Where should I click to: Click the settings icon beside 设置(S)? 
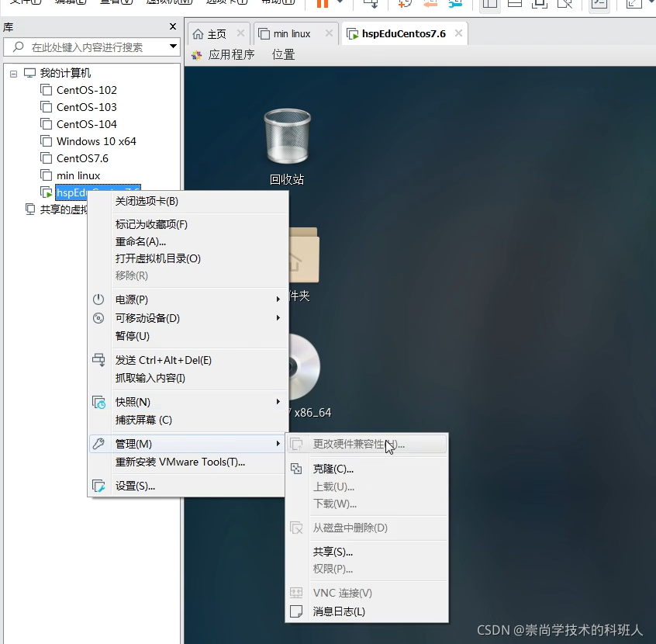point(98,486)
